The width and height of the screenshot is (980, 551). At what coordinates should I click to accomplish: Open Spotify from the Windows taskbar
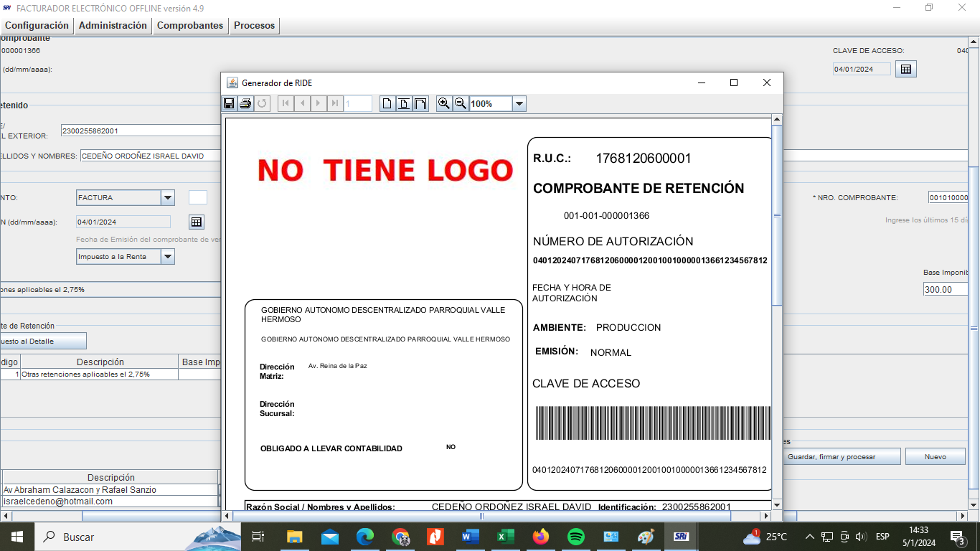pos(575,537)
